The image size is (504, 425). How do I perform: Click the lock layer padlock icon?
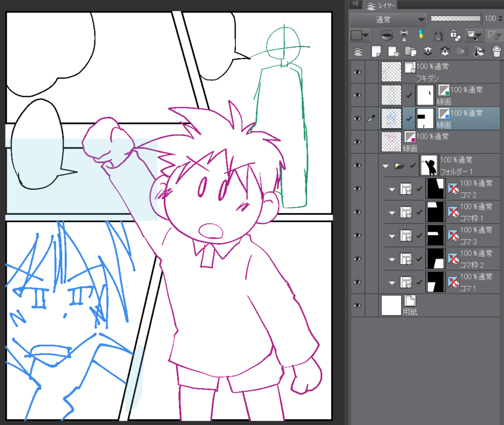point(438,35)
